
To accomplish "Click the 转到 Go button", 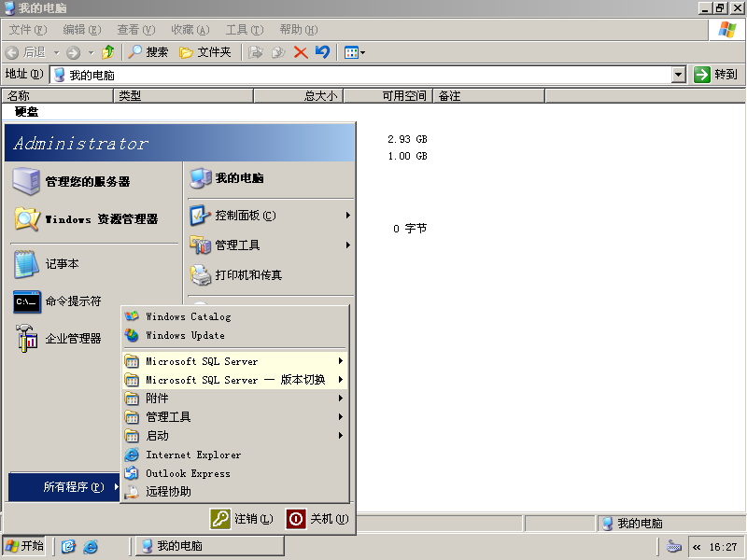I will [x=716, y=75].
